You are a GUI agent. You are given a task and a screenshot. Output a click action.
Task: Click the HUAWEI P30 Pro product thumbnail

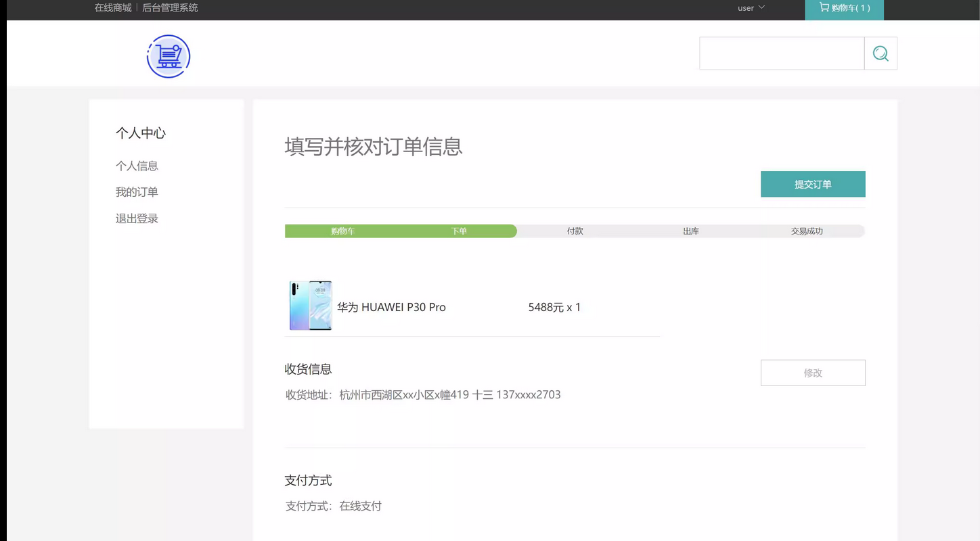click(311, 306)
